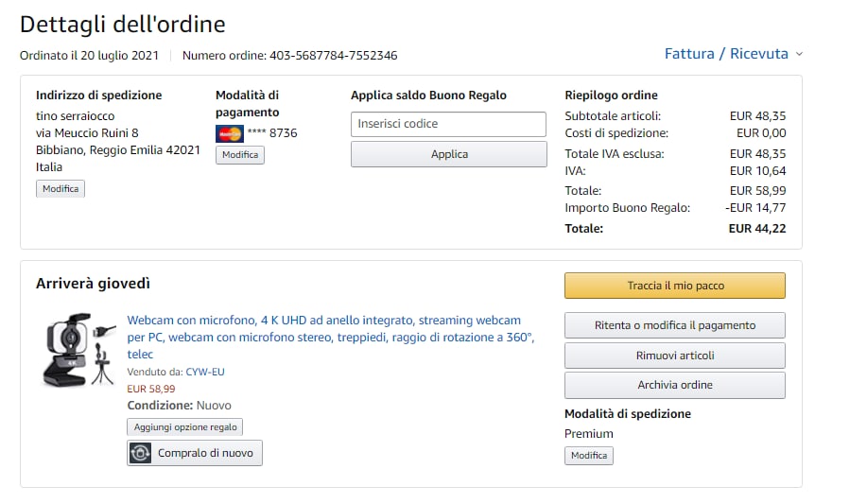Click Traccia il mio pacco
The height and width of the screenshot is (504, 867).
tap(674, 286)
